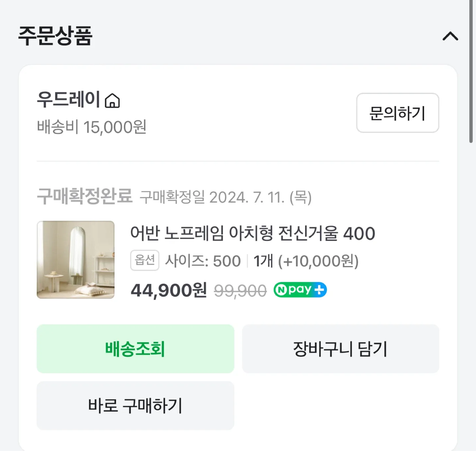Screen dimensions: 476x451
Task: Click the 구매확정일 2024. 7. 11. date text
Action: click(225, 197)
